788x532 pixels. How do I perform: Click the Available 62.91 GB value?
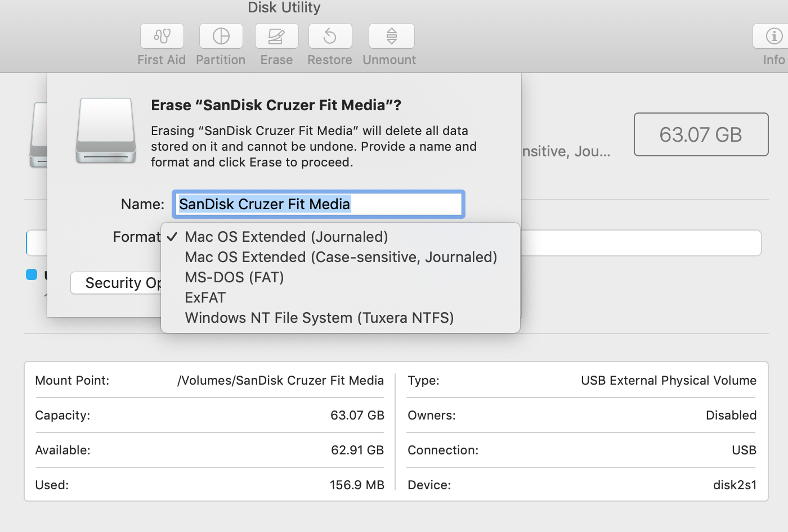click(357, 450)
